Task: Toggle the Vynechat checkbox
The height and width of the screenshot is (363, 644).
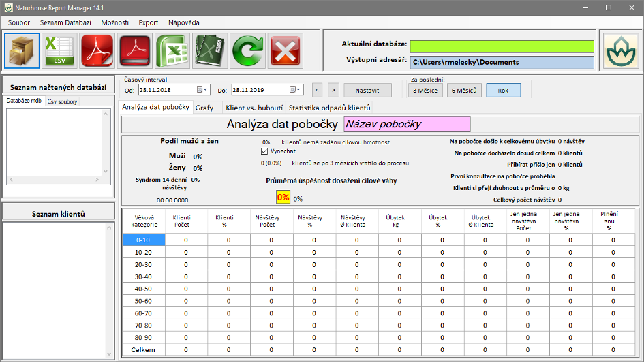Action: (x=265, y=151)
